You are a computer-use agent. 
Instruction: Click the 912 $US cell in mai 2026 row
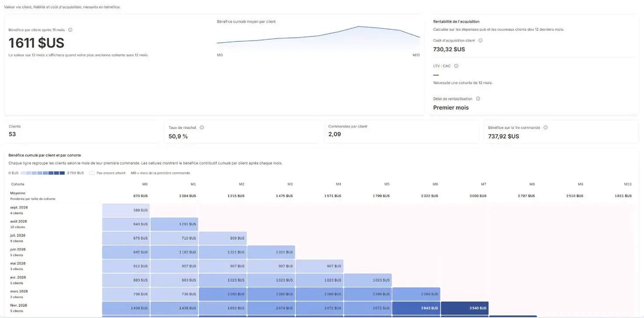126,266
